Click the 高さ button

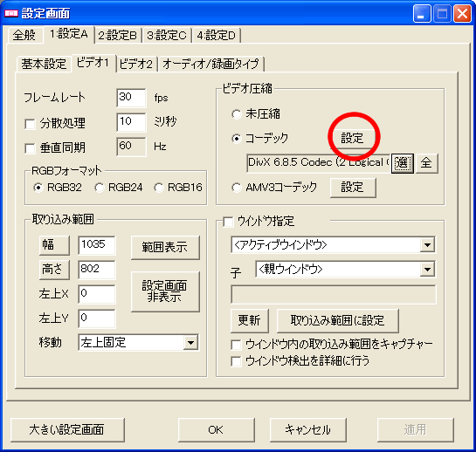pyautogui.click(x=54, y=270)
